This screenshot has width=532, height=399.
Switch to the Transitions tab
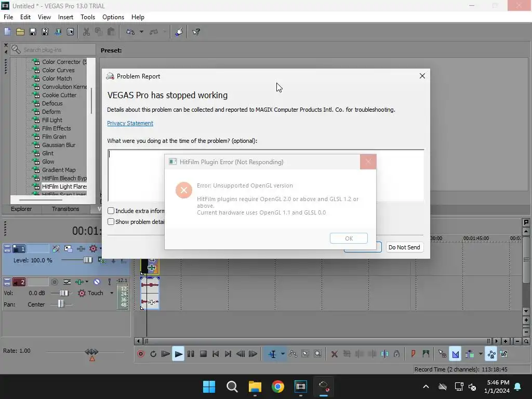65,209
